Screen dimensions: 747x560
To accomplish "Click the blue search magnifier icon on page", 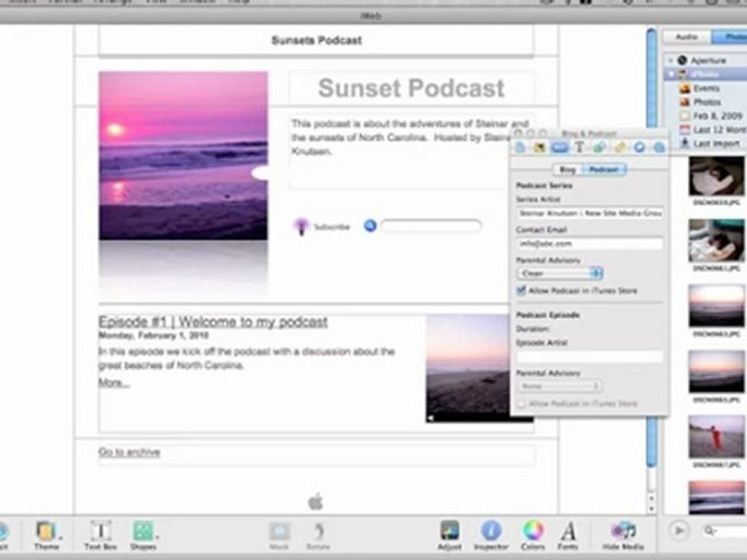I will click(x=370, y=226).
